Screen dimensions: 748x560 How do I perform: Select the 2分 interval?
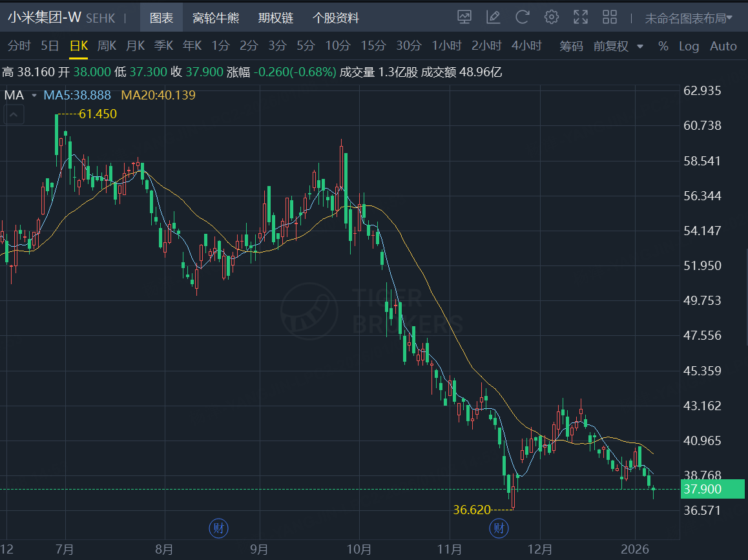pyautogui.click(x=249, y=46)
